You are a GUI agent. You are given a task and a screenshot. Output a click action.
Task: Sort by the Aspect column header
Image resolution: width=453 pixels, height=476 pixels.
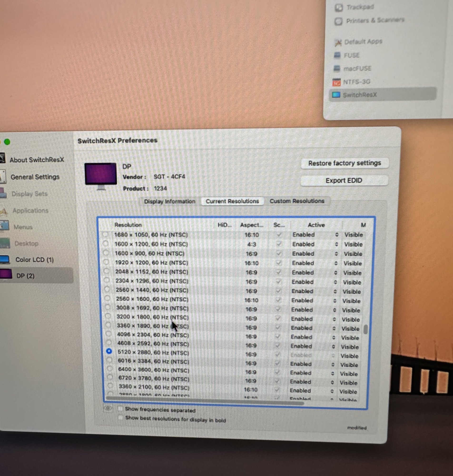pos(252,225)
